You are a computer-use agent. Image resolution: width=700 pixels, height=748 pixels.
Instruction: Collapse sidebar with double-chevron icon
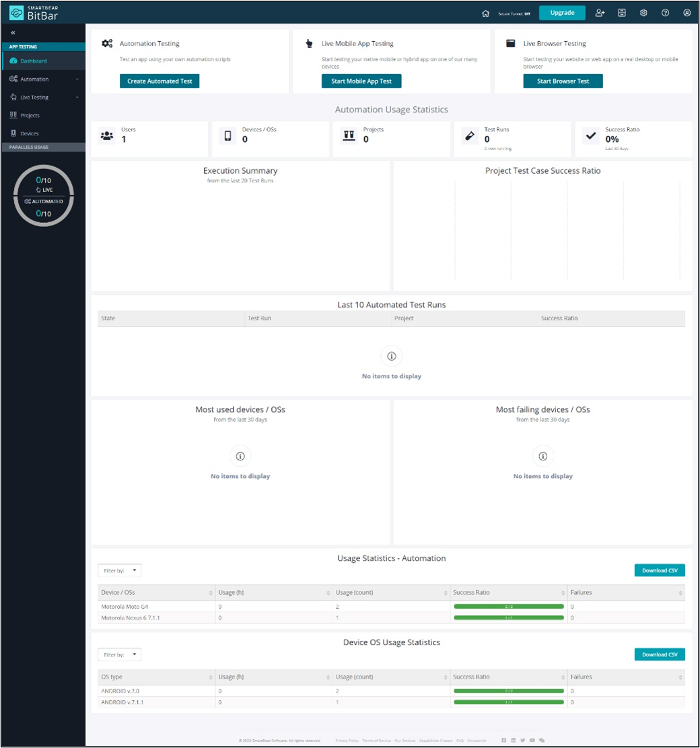pos(13,32)
